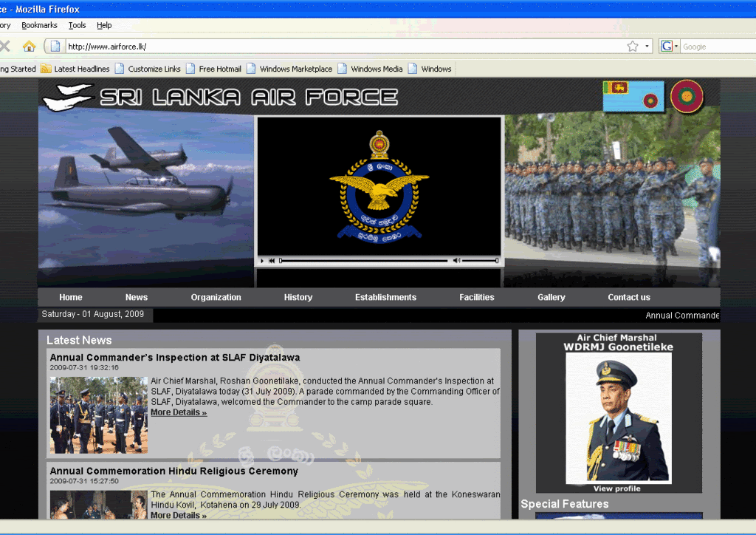Open the Customize Links bookmark
This screenshot has width=756, height=535.
(148, 69)
